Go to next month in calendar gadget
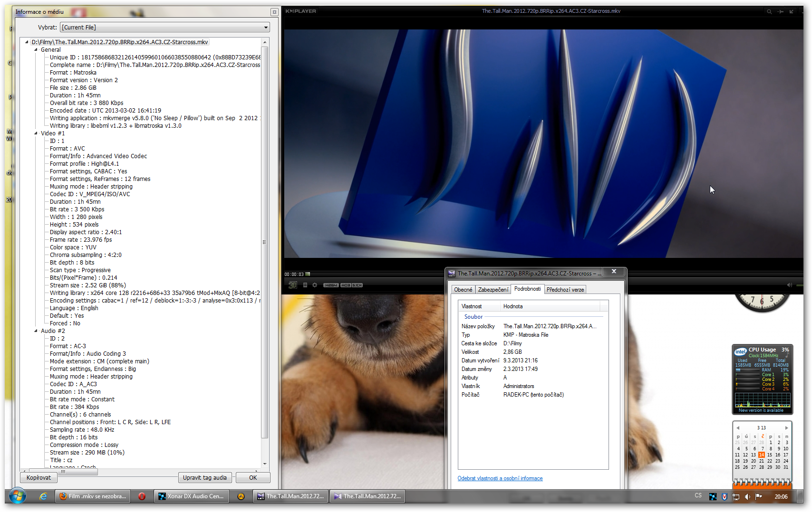812x512 pixels. (x=786, y=428)
